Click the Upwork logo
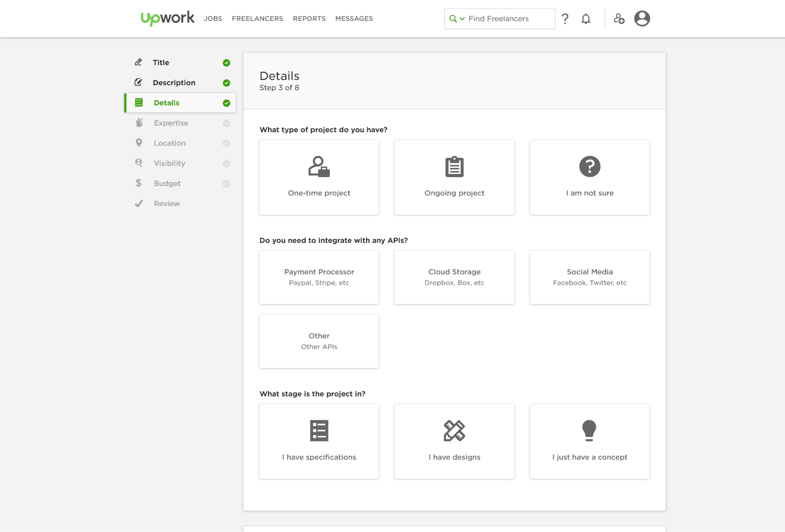 [167, 18]
